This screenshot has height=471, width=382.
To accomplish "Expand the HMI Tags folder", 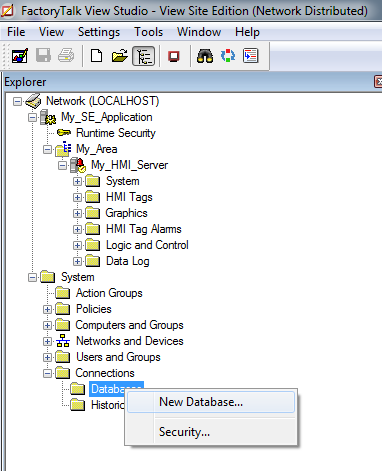I will tap(77, 197).
